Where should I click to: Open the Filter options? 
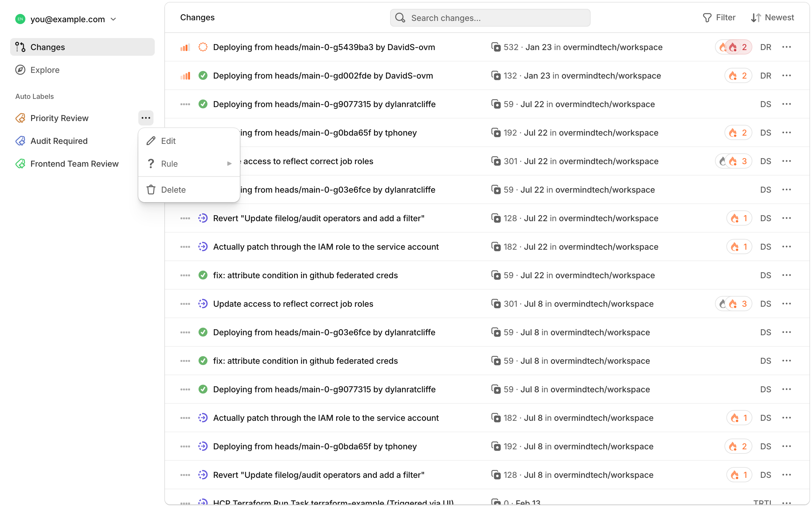(719, 17)
